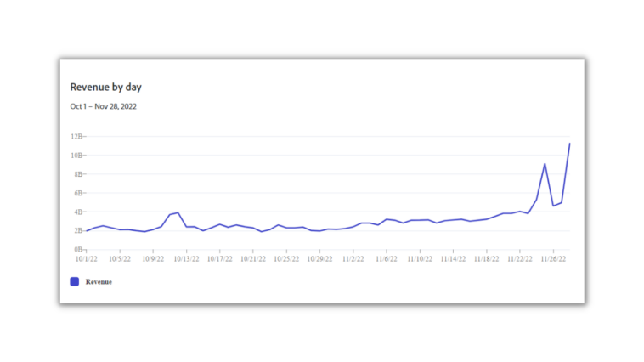Pick the 10/21/22 date on the x-axis
Viewport: 644px width, 362px height.
coord(253,259)
